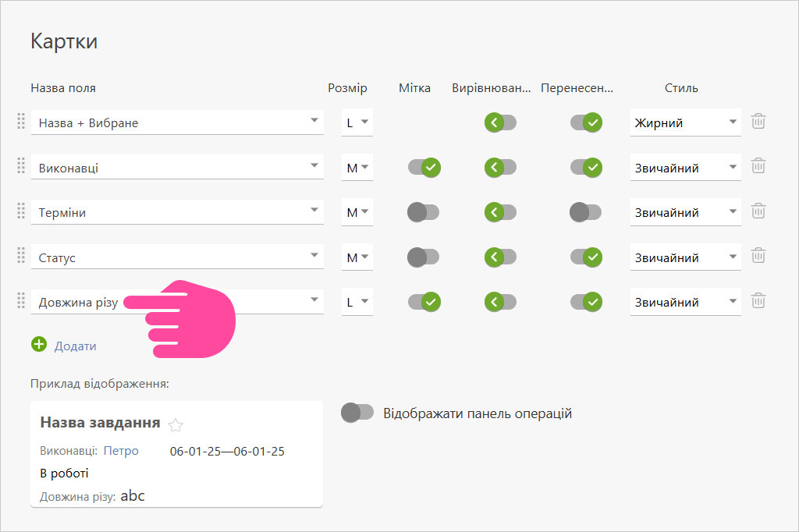
Task: Open the Довжина різу field dropdown
Action: [x=177, y=302]
